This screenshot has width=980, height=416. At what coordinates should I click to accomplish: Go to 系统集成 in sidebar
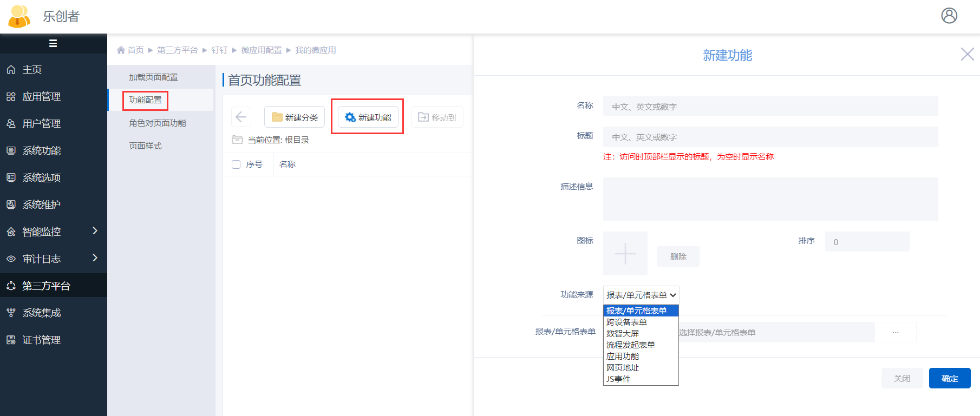42,313
